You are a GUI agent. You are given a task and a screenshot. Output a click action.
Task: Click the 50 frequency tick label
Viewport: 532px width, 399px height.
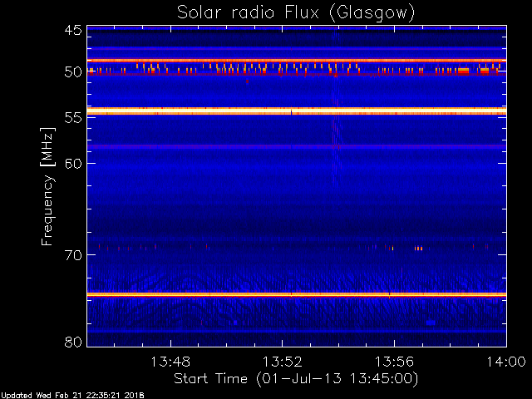73,72
